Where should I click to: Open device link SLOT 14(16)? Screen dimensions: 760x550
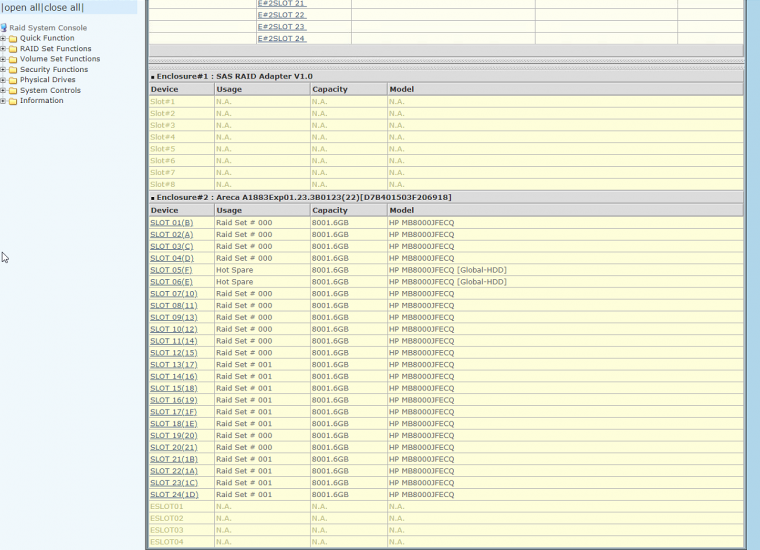click(x=174, y=377)
